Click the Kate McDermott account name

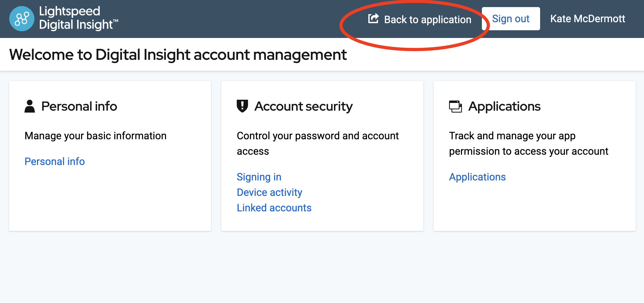tap(587, 19)
